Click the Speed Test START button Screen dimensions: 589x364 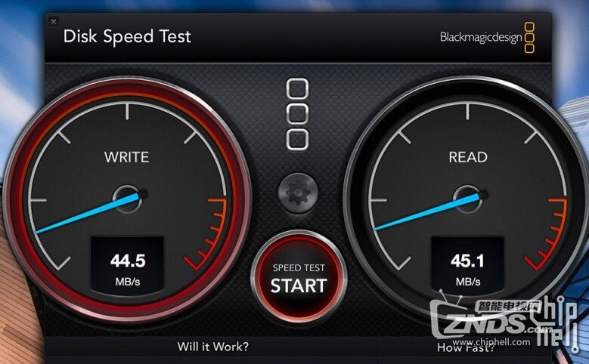298,278
